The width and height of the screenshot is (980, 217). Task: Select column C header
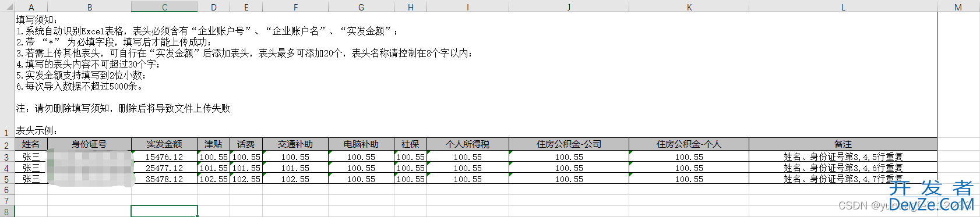[164, 6]
